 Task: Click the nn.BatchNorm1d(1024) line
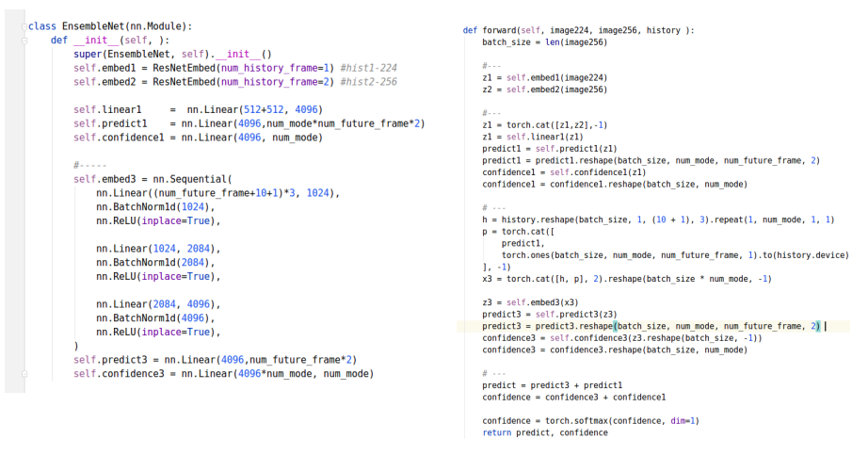click(x=155, y=207)
